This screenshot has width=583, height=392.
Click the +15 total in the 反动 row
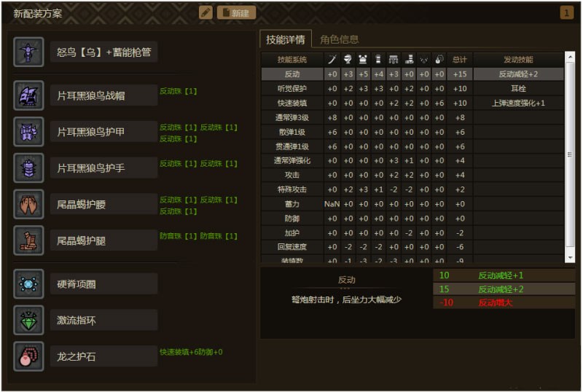pyautogui.click(x=460, y=74)
